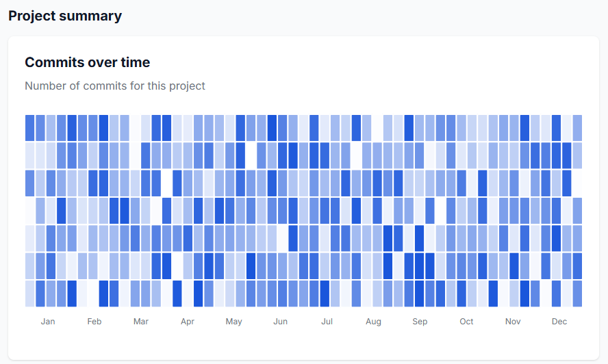Click the heatmap's bottom-left corner cell
The width and height of the screenshot is (608, 364).
(x=30, y=294)
